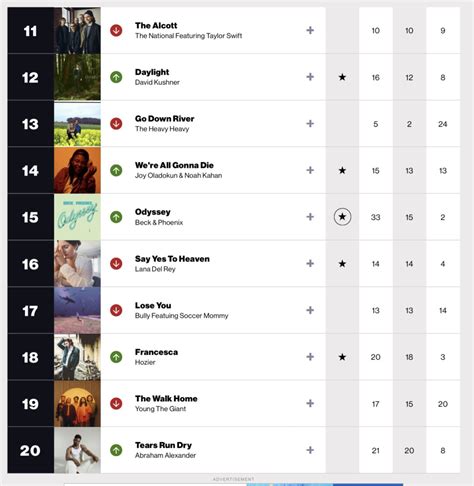Open The Alcott song title link
This screenshot has width=474, height=486.
tap(156, 25)
